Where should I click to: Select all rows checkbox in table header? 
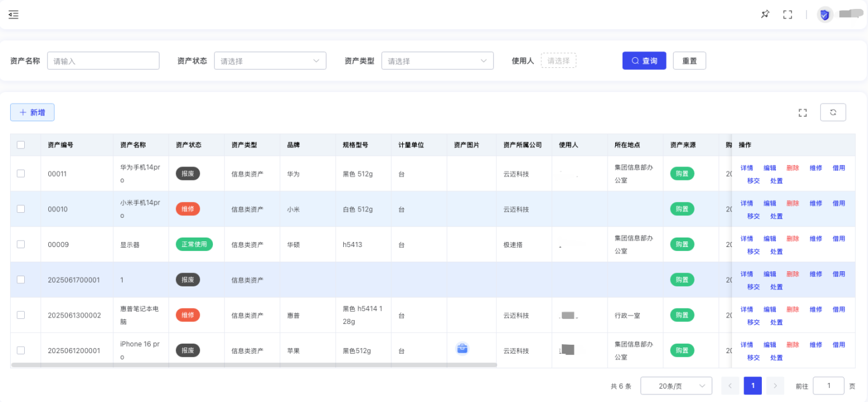21,145
